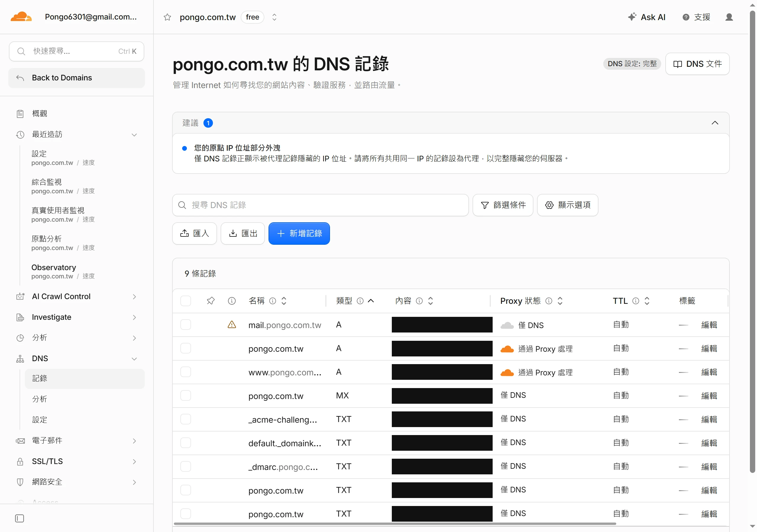Click info icon next to Proxy 狀態 header
The image size is (757, 532).
click(x=549, y=301)
